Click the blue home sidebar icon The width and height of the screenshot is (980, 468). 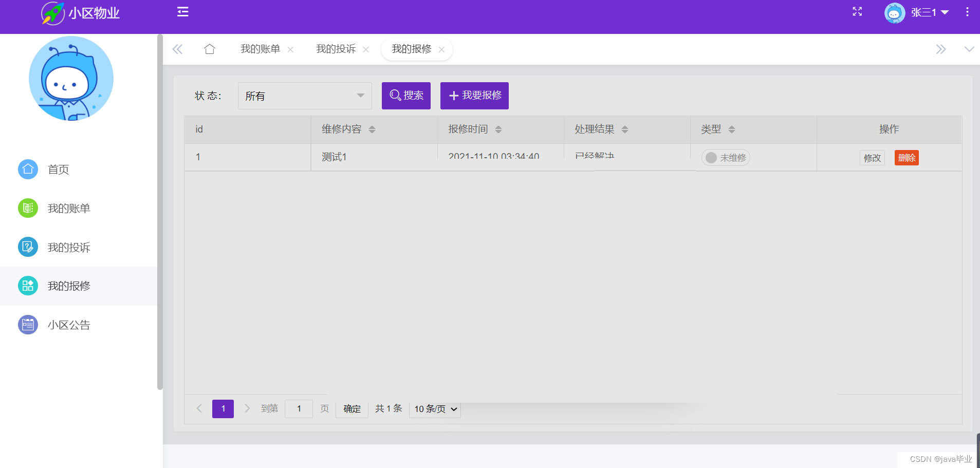pyautogui.click(x=28, y=169)
